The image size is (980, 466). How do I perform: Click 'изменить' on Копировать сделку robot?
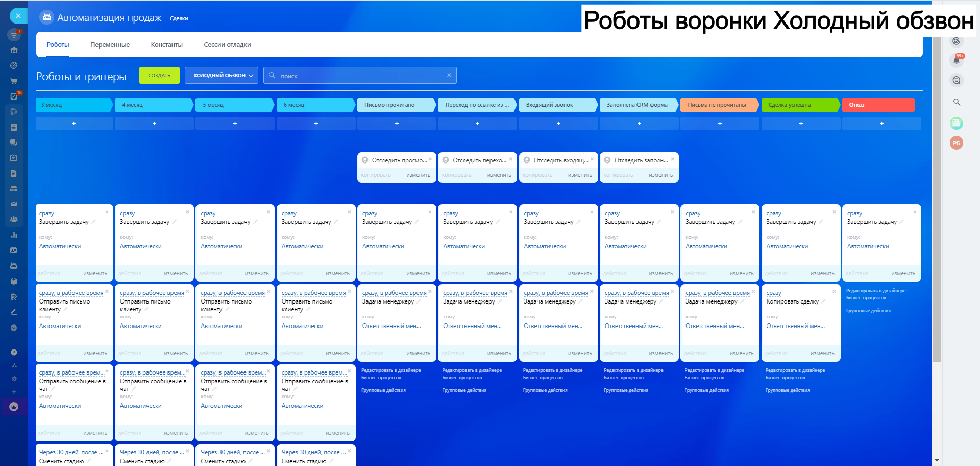tap(822, 353)
